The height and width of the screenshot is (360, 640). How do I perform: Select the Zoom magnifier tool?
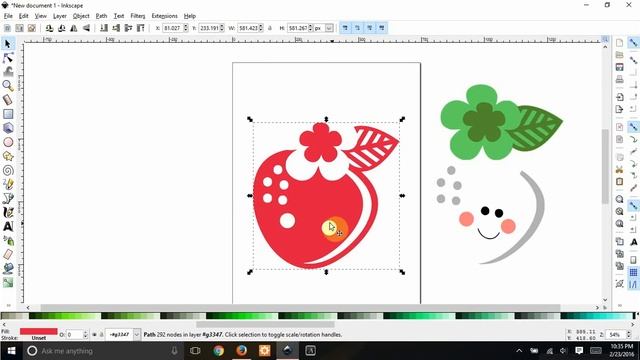[x=8, y=85]
